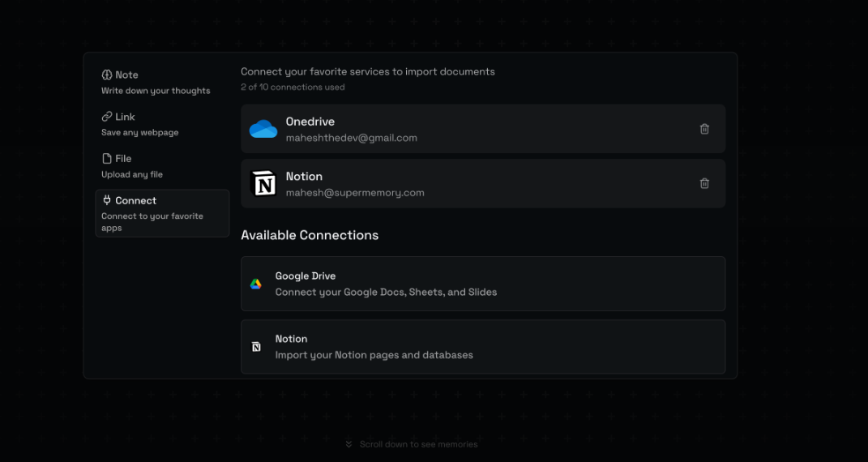Click 'Connect your Google Docs, Sheets, and Slides'
This screenshot has width=868, height=462.
click(386, 292)
